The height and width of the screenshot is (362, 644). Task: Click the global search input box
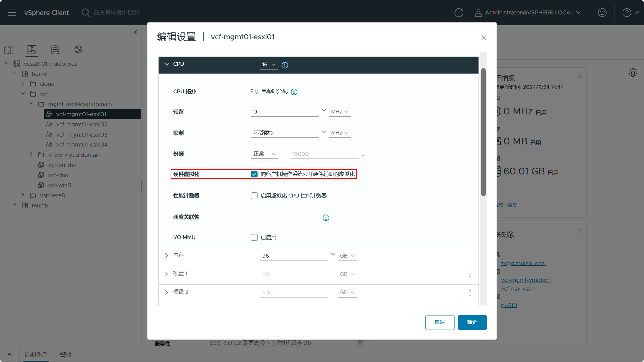[116, 13]
